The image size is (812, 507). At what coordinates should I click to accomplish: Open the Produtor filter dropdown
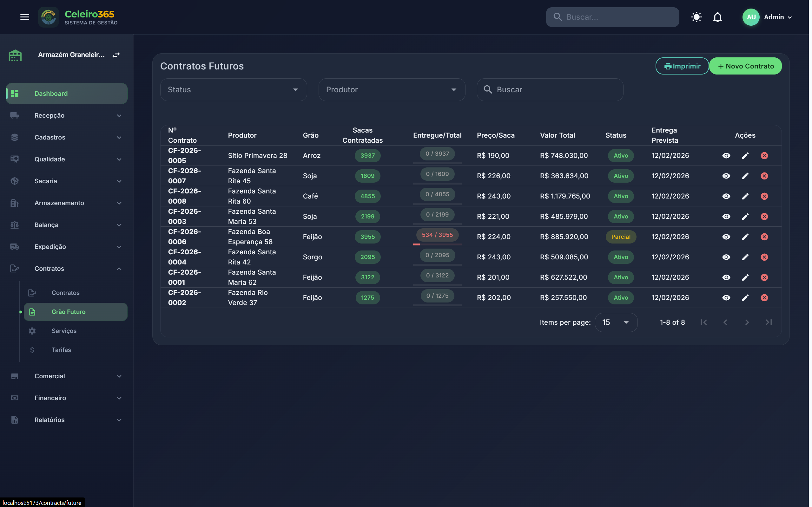392,90
